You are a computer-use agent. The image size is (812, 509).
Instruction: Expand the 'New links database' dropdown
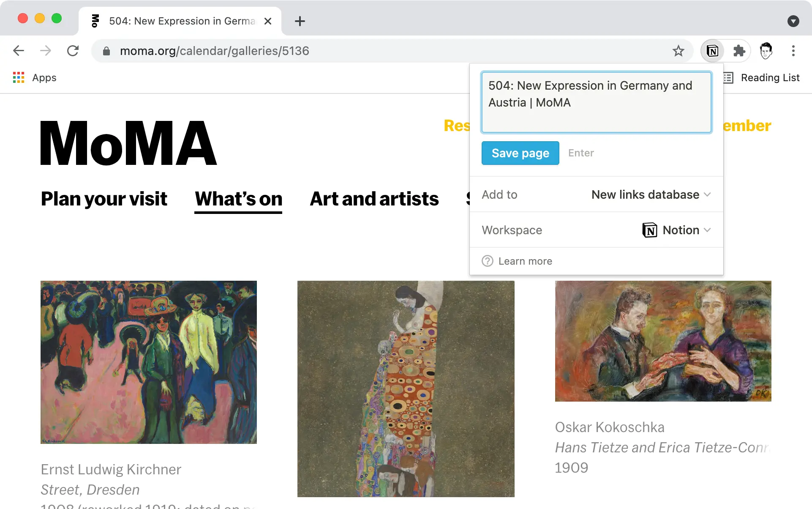pyautogui.click(x=650, y=194)
